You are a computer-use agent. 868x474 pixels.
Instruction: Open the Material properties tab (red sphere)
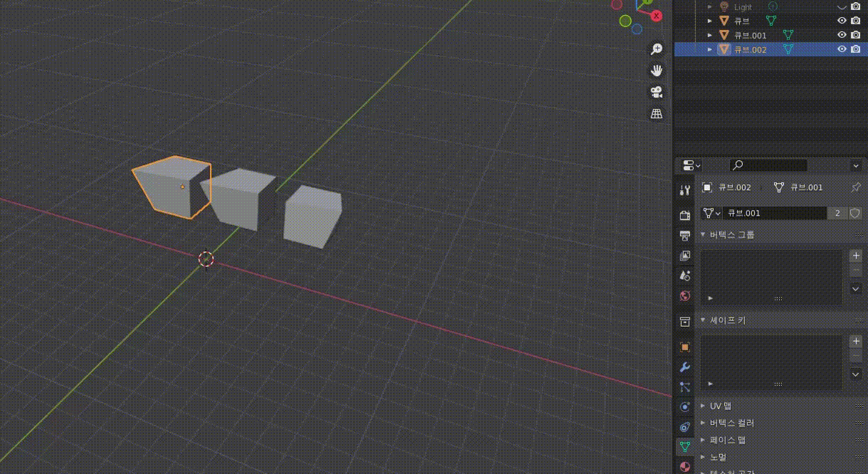pyautogui.click(x=685, y=467)
